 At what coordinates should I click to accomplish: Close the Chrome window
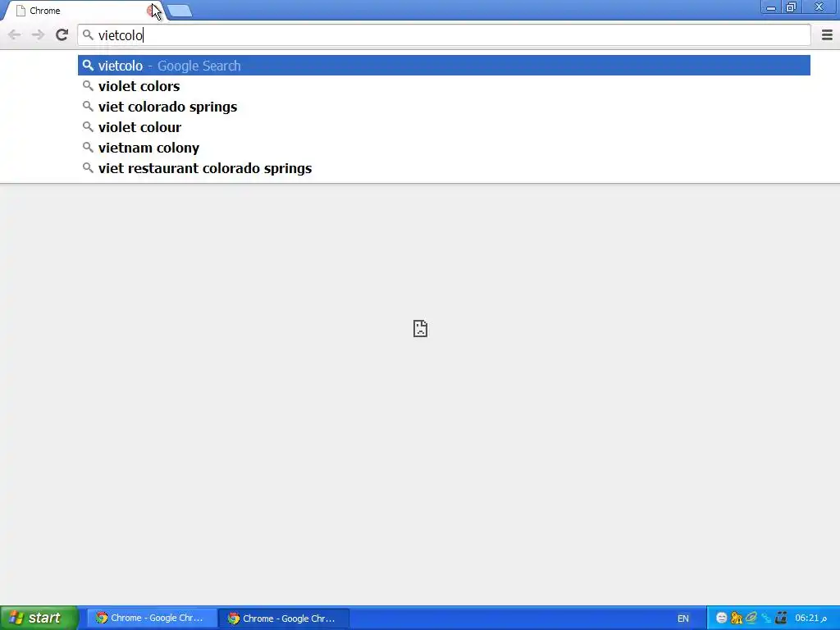click(819, 7)
